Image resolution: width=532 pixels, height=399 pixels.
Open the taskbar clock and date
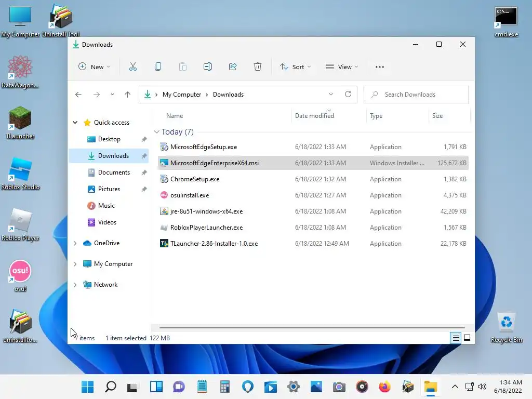point(508,387)
